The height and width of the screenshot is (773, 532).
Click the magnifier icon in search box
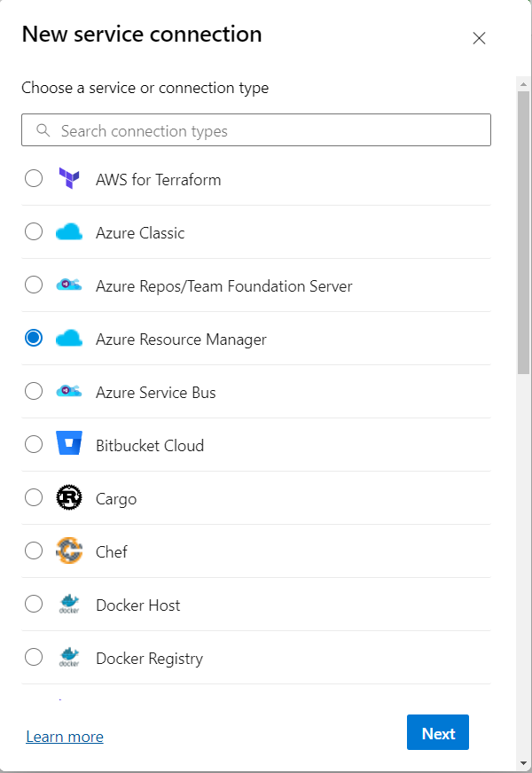[x=43, y=130]
